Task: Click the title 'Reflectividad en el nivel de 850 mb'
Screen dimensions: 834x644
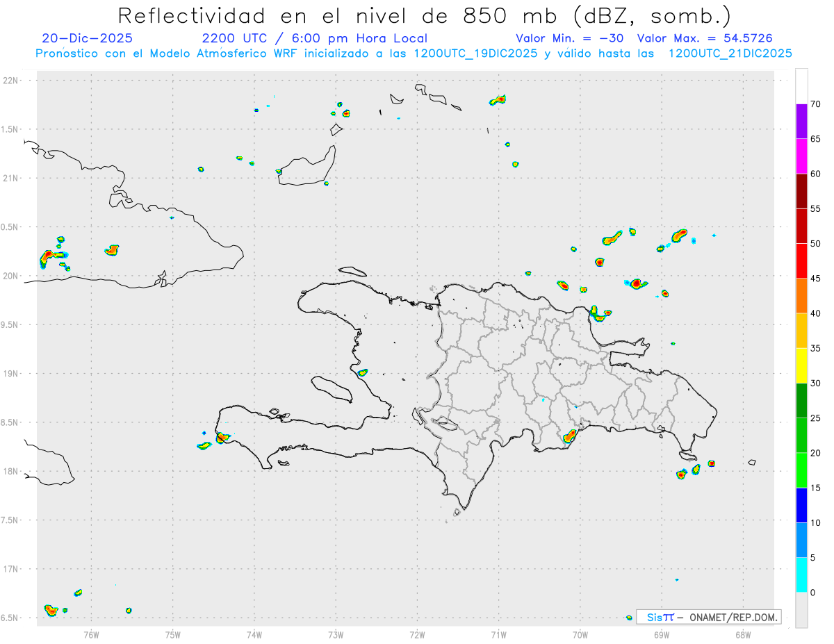Action: pos(340,15)
